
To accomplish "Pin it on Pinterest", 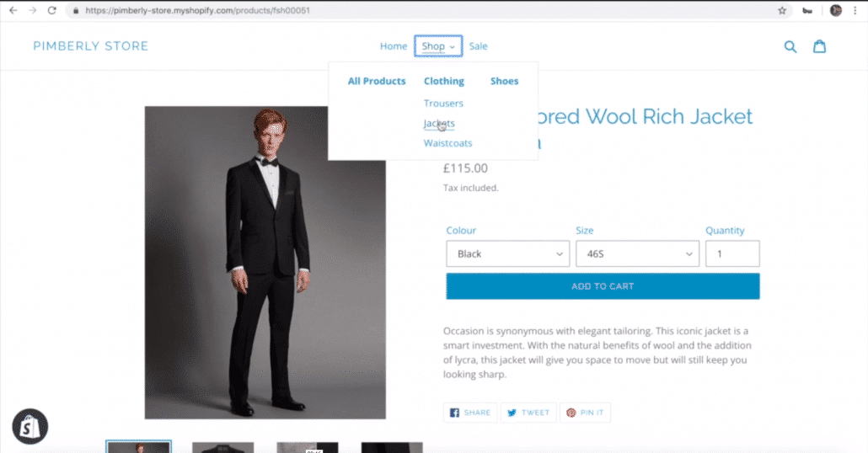I will 585,413.
